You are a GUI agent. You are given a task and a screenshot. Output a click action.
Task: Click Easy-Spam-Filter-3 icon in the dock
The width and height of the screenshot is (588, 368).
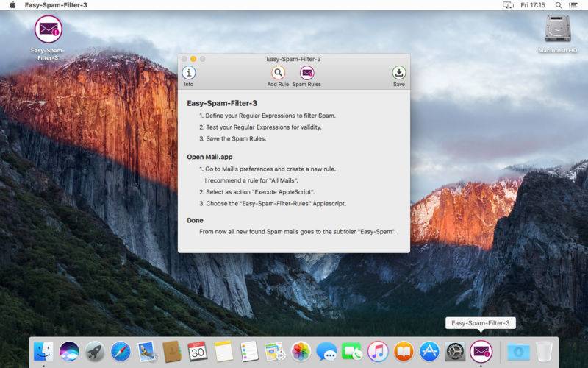(481, 352)
